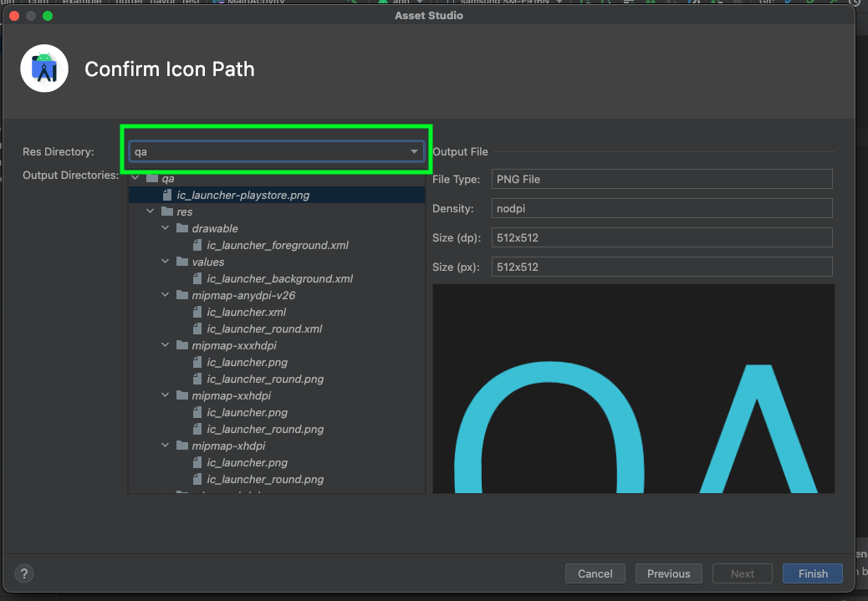The image size is (868, 601).
Task: Click the mipmap-xhdpi folder icon
Action: pos(182,445)
